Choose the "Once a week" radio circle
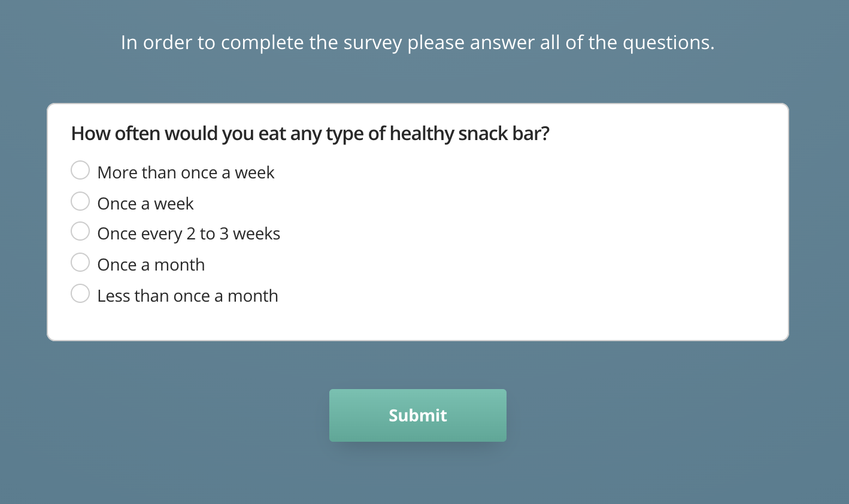This screenshot has height=504, width=849. tap(80, 202)
